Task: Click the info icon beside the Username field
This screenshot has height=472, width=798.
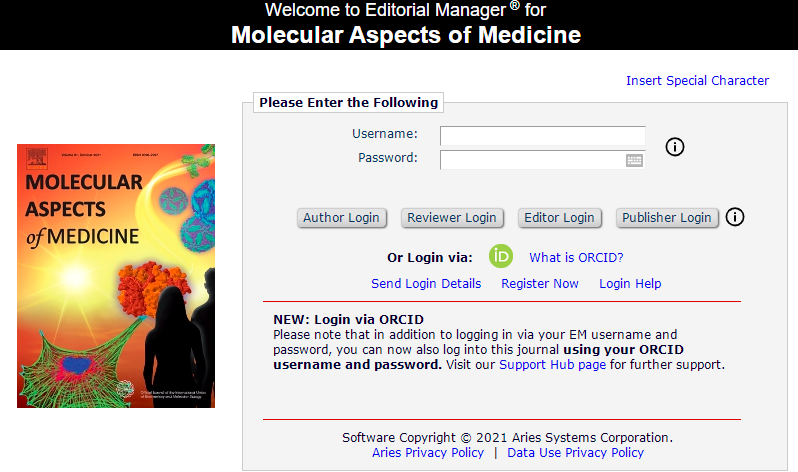Action: click(x=674, y=147)
